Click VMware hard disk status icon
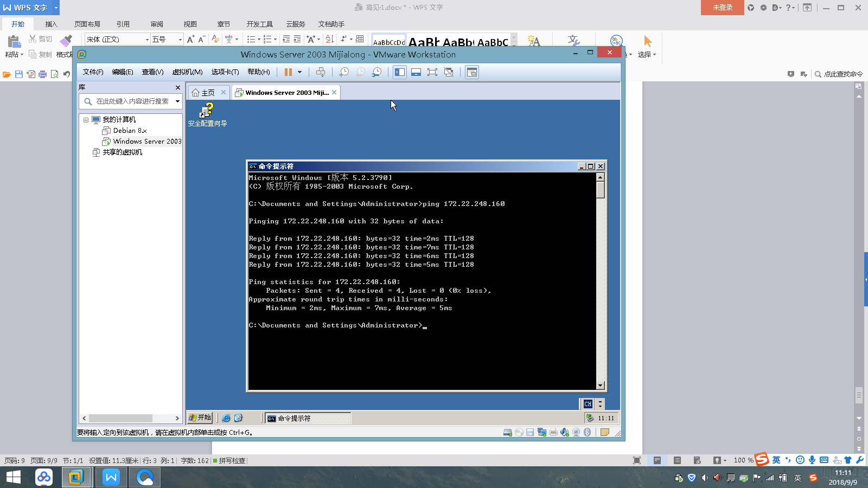This screenshot has width=868, height=488. coord(508,432)
